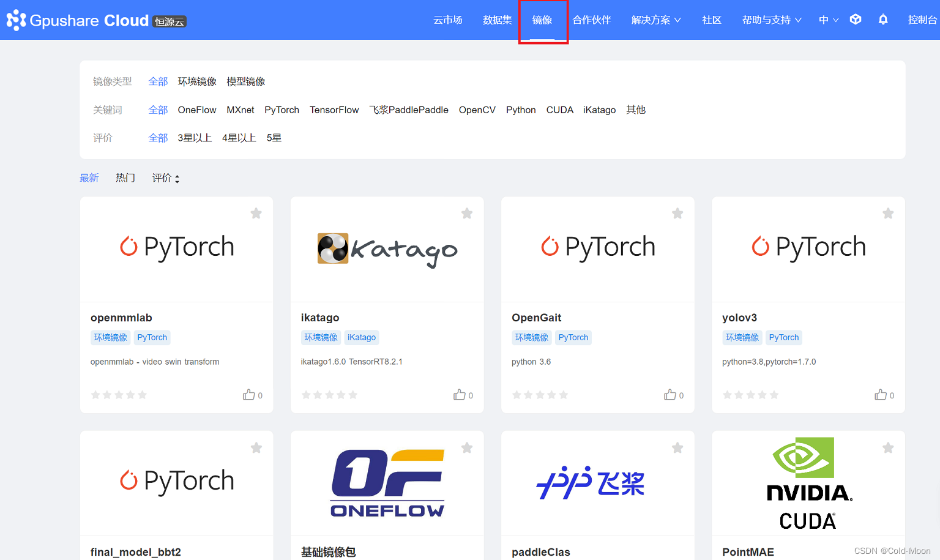Open the OneFlow logo thumbnail

(387, 483)
